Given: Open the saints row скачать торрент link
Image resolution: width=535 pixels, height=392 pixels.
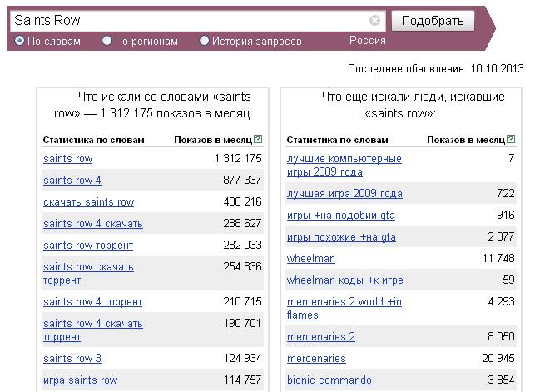Looking at the screenshot, I should pyautogui.click(x=88, y=274).
